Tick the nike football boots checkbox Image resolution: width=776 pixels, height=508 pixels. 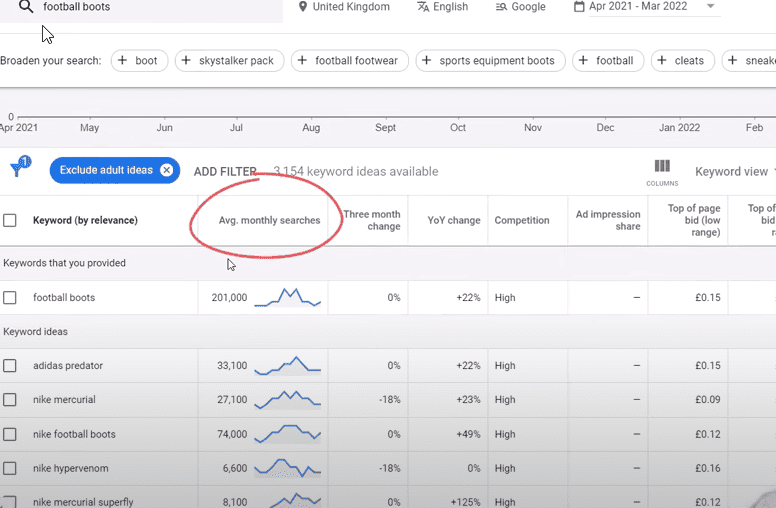click(10, 434)
